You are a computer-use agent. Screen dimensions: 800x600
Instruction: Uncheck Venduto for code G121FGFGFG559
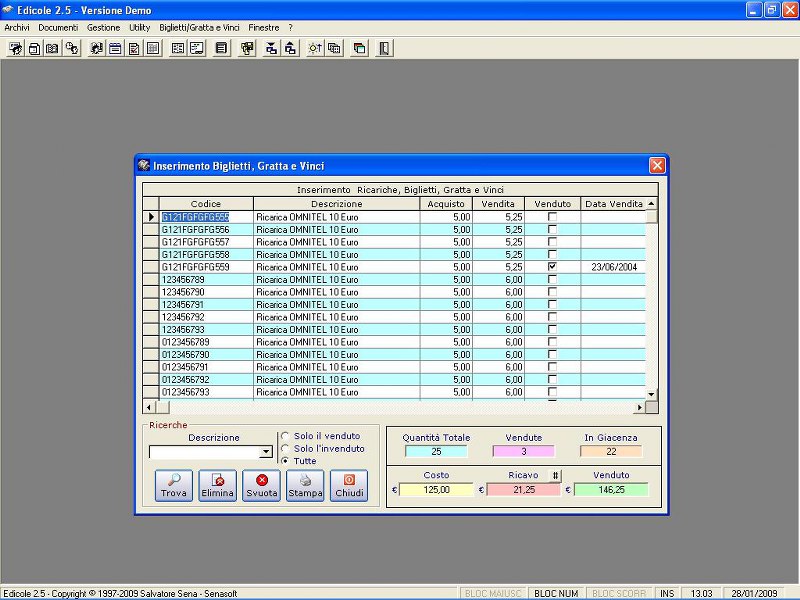pyautogui.click(x=552, y=267)
